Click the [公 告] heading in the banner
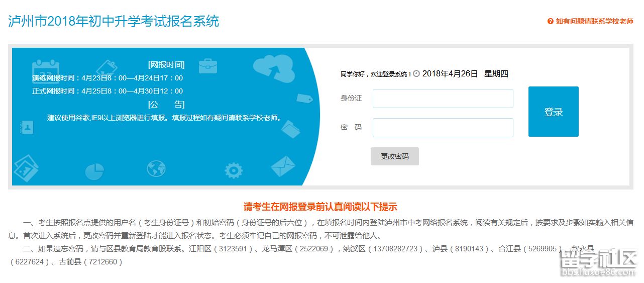The width and height of the screenshot is (644, 283). [166, 105]
